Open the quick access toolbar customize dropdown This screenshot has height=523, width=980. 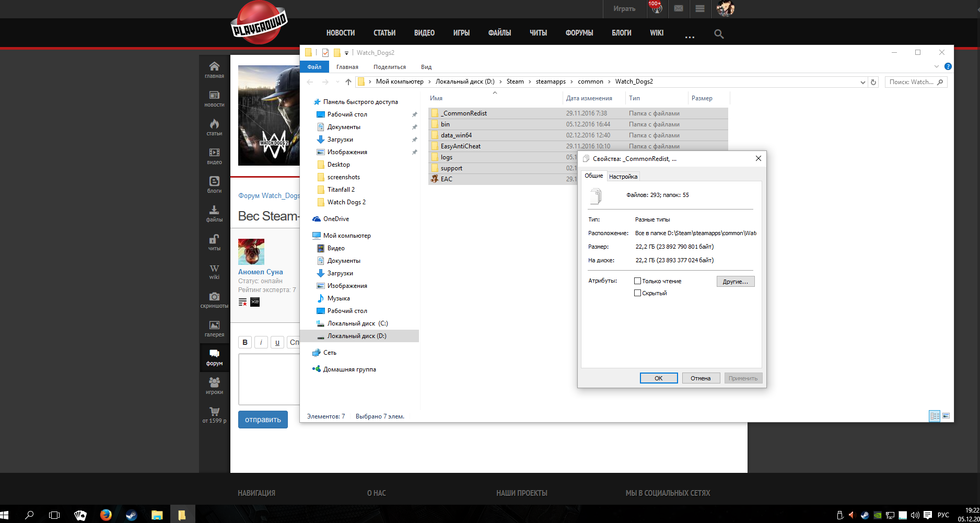[346, 53]
